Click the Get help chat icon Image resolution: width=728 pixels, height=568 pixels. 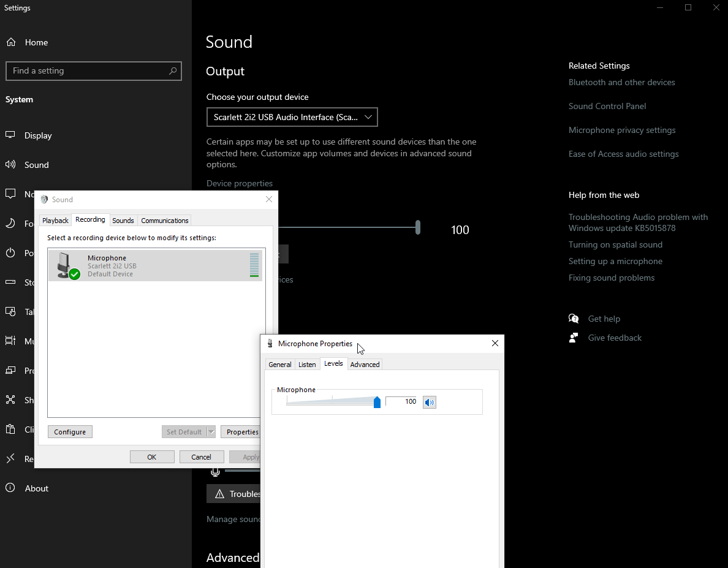(574, 319)
